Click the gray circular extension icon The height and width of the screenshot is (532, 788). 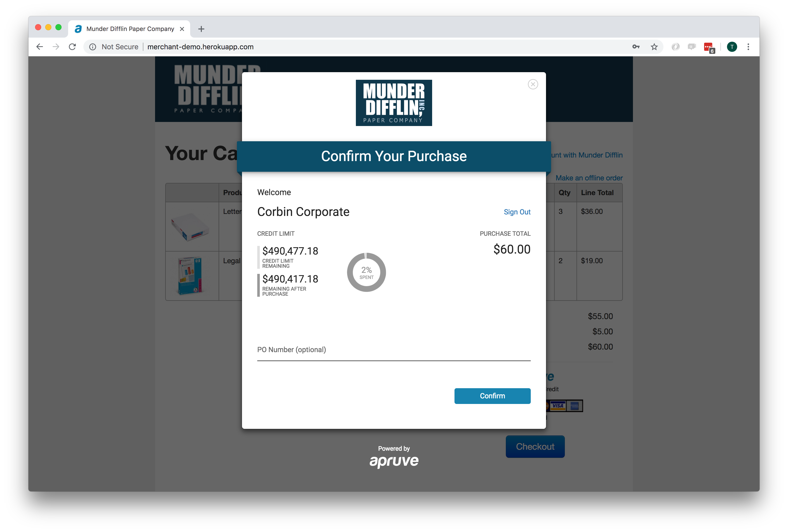(x=675, y=47)
